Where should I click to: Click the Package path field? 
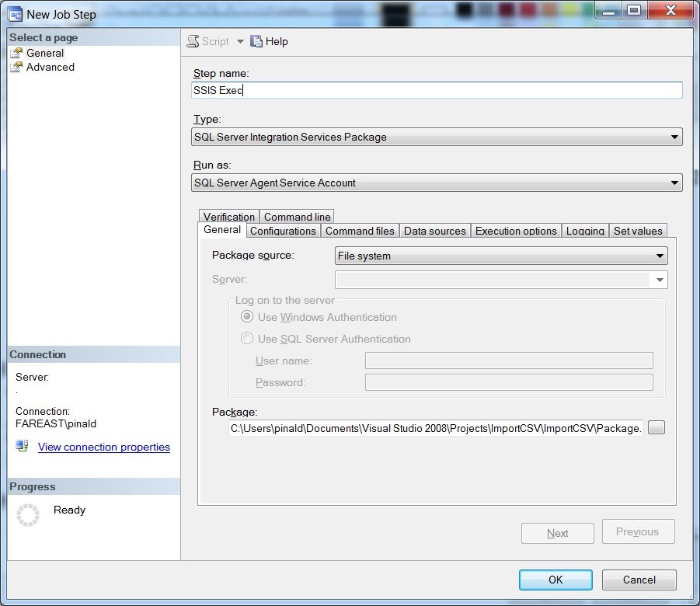tap(436, 428)
